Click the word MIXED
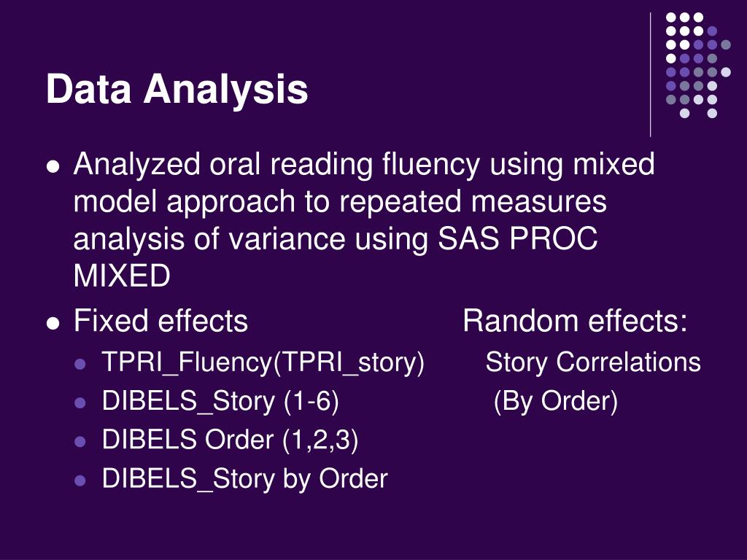This screenshot has width=747, height=560. pyautogui.click(x=122, y=276)
